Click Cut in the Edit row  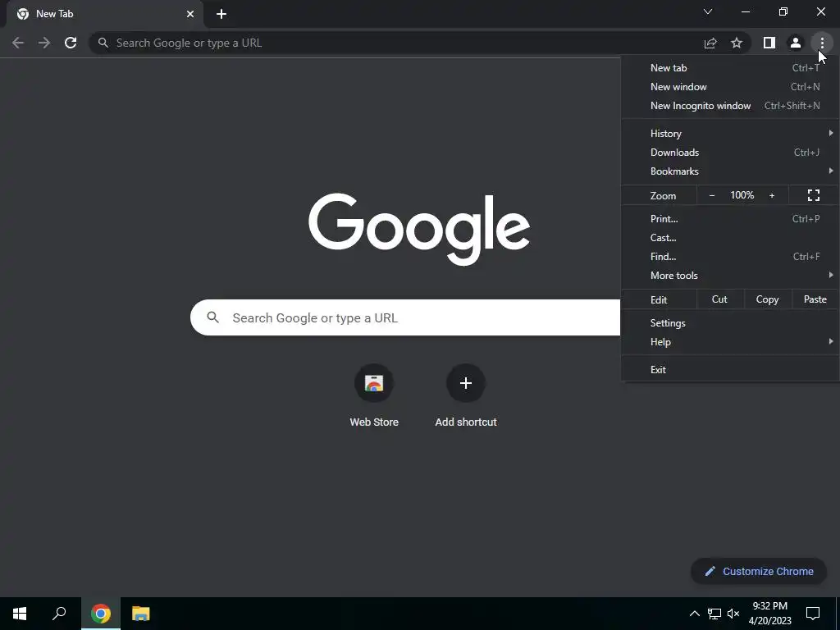click(x=720, y=299)
